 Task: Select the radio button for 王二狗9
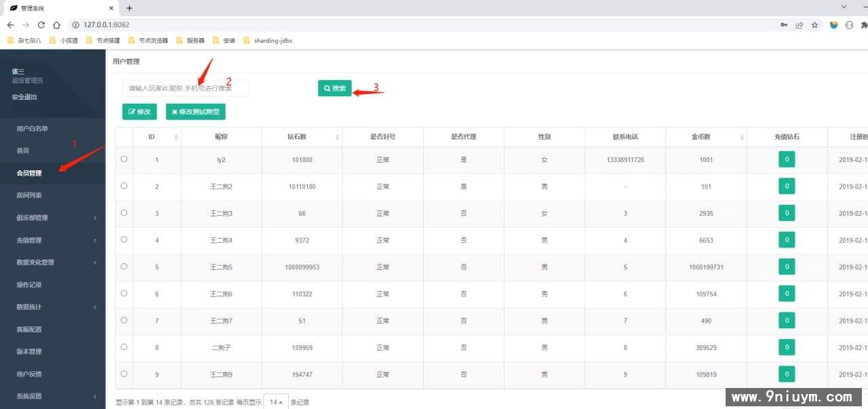tap(123, 373)
